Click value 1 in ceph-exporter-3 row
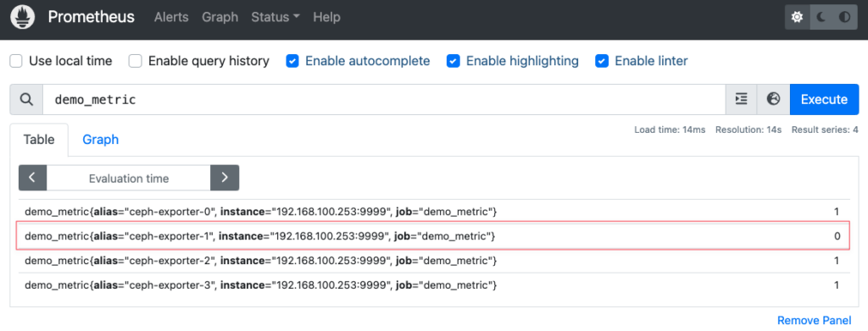Image resolution: width=868 pixels, height=331 pixels. (837, 285)
